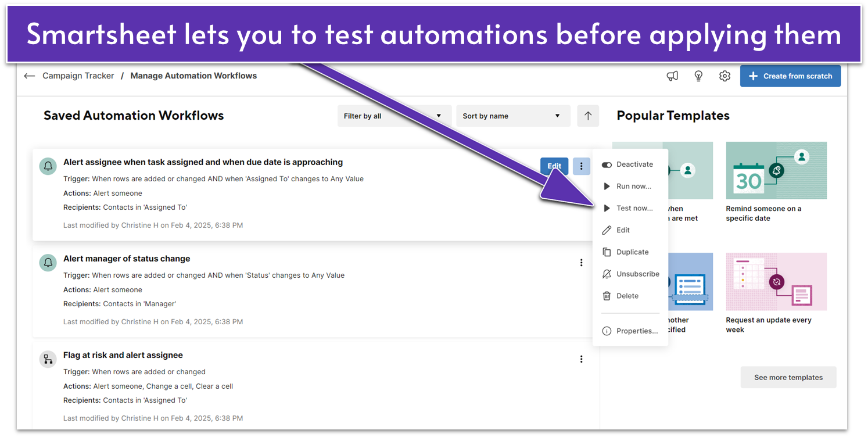Click the lightbulb tips icon
Viewport: 868px width, 437px height.
(699, 76)
